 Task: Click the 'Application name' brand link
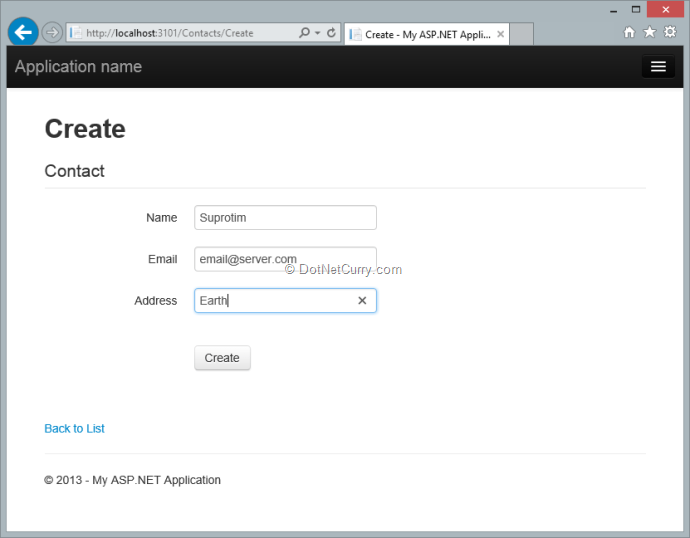[78, 67]
